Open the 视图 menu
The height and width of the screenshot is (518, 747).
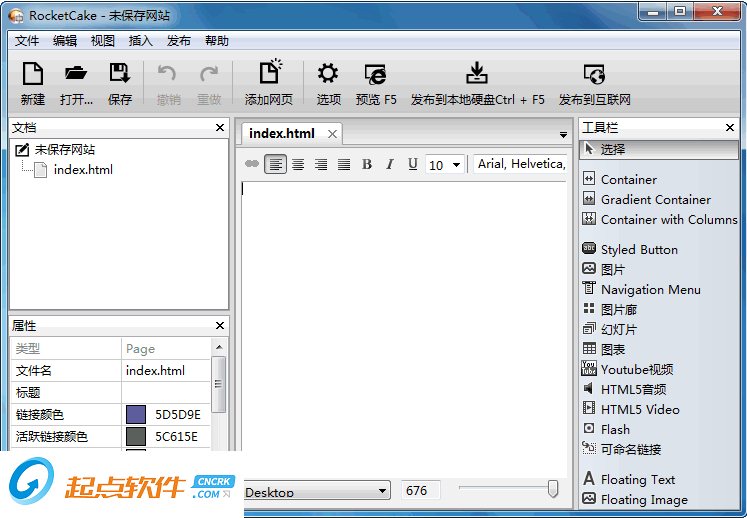pos(103,41)
